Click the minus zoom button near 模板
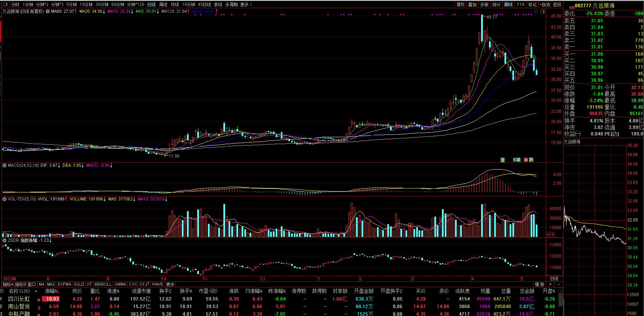This screenshot has height=316, width=644. click(558, 284)
